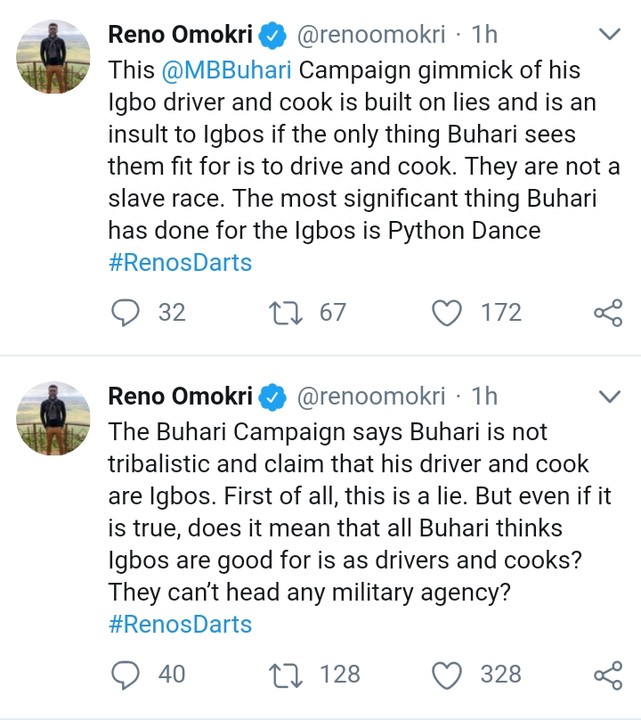This screenshot has height=720, width=641.
Task: Expand options chevron on first tweet
Action: point(608,36)
